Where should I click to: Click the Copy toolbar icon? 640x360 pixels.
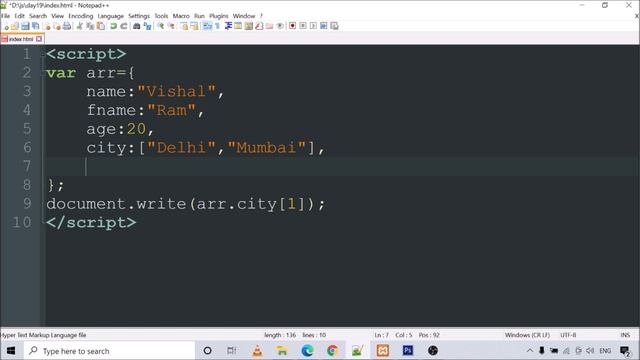click(x=90, y=26)
